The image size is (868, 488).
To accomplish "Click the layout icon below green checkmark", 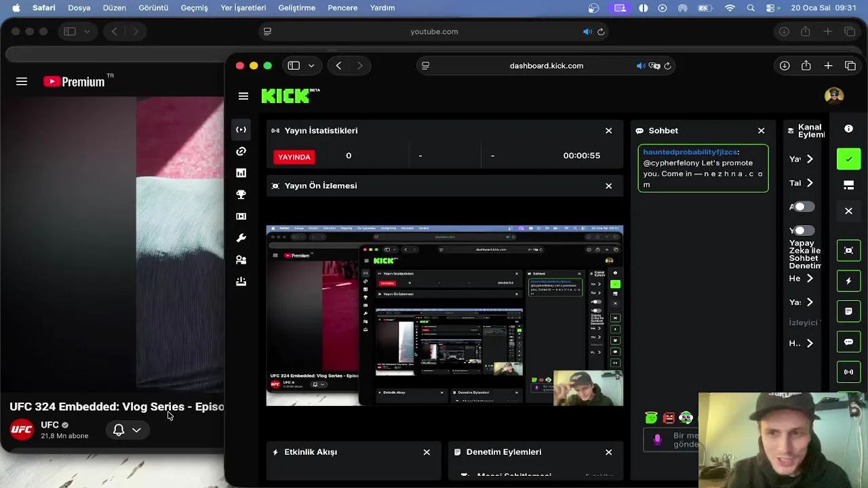I will (x=848, y=185).
